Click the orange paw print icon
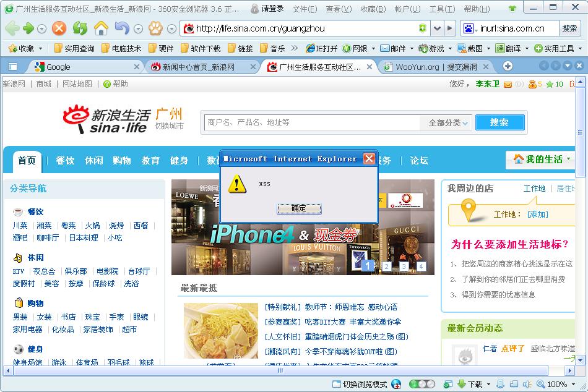Image resolution: width=588 pixels, height=392 pixels. [x=155, y=28]
